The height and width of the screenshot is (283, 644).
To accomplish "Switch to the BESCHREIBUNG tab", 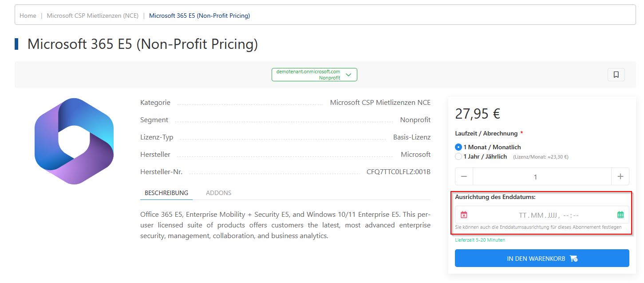I will coord(166,193).
